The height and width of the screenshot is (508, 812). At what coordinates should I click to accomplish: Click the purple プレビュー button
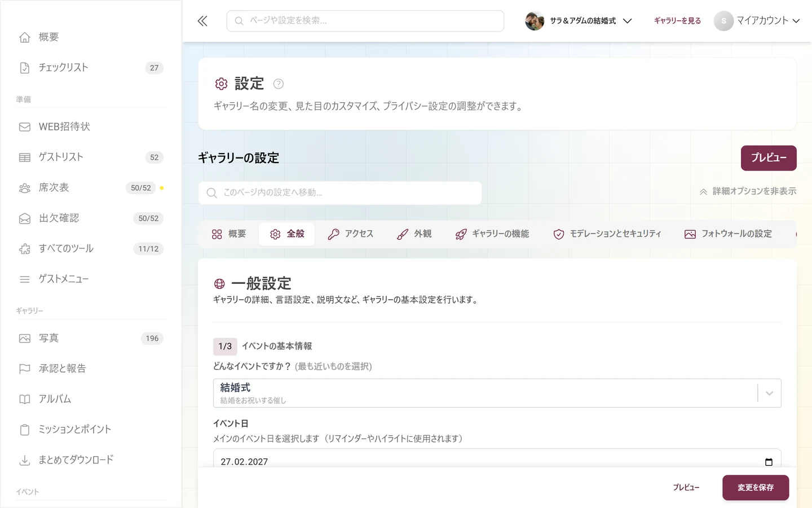tap(769, 158)
